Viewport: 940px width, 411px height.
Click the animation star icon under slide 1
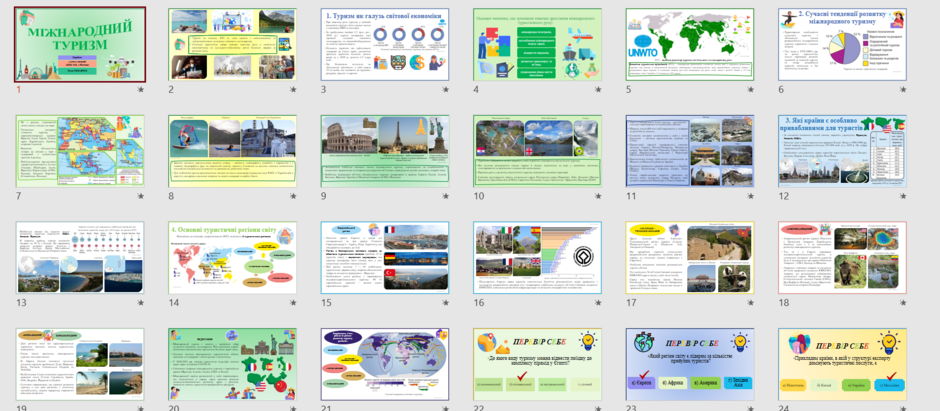click(x=141, y=90)
